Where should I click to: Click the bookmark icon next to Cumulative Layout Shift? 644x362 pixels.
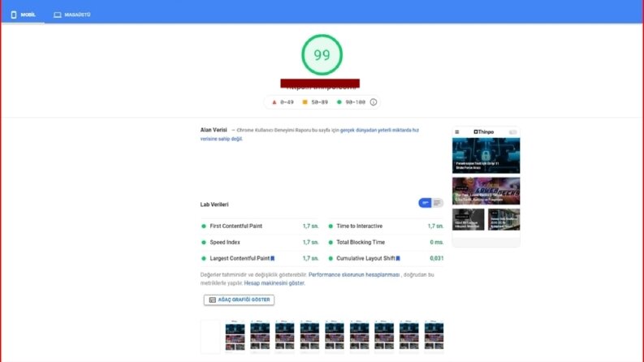(398, 259)
